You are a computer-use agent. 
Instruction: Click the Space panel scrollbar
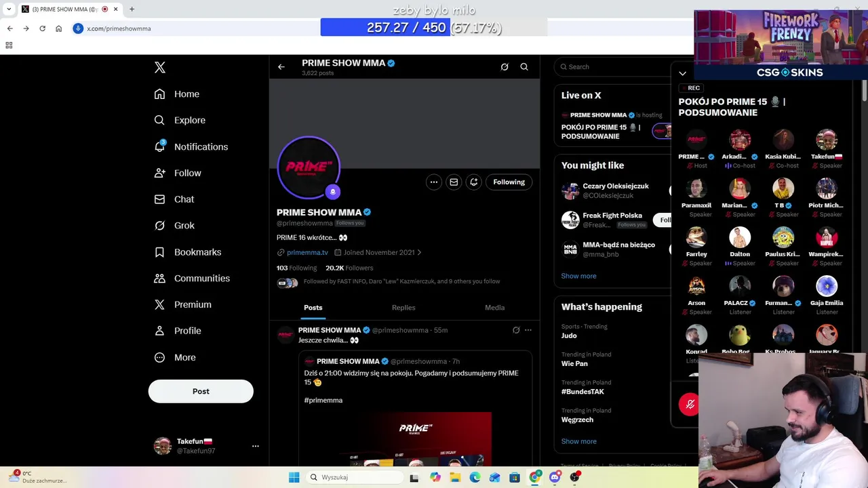pyautogui.click(x=864, y=91)
